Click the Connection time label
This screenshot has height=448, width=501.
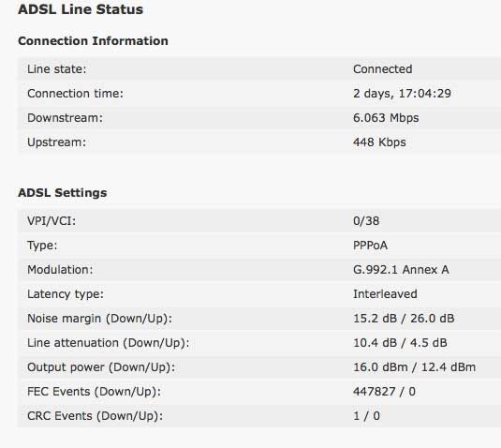(x=75, y=94)
